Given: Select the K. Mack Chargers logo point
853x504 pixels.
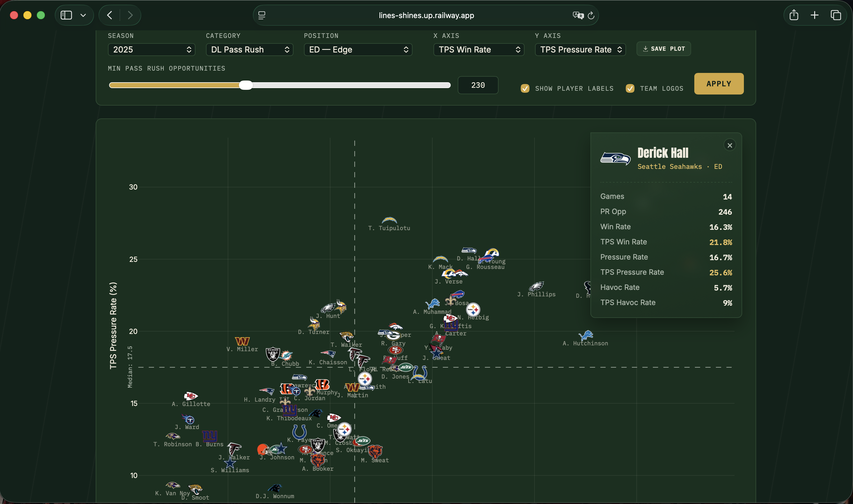Looking at the screenshot, I should pyautogui.click(x=440, y=259).
